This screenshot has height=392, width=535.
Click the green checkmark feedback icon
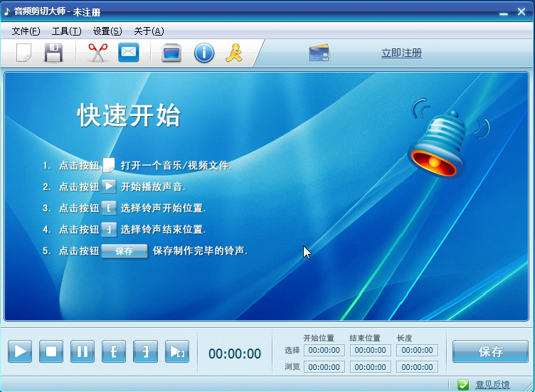(x=463, y=385)
